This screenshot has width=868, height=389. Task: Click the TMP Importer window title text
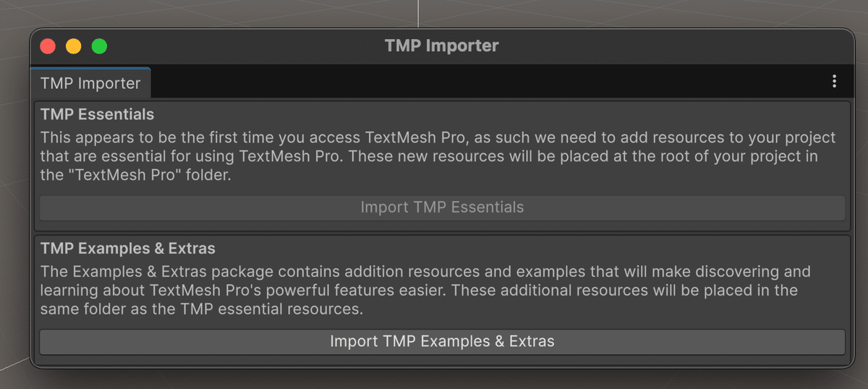[x=441, y=46]
